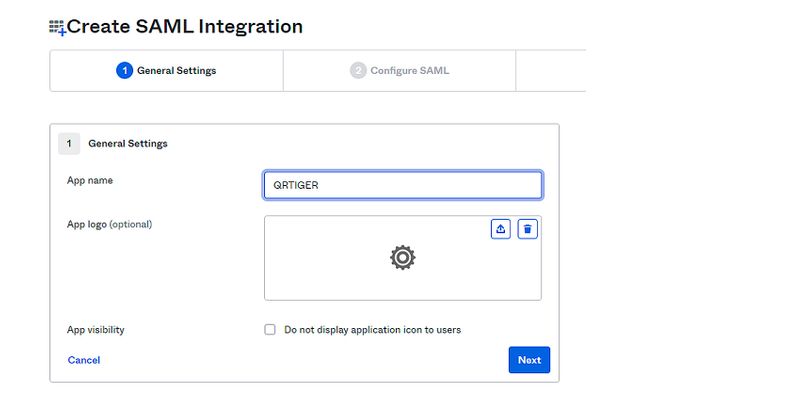Image resolution: width=800 pixels, height=400 pixels.
Task: Select the empty third wizard step tab
Action: 551,70
